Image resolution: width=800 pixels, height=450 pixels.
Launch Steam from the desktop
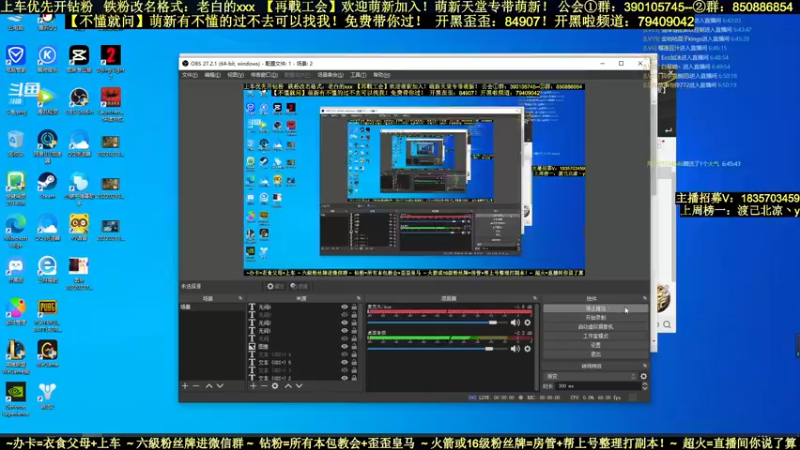click(47, 182)
